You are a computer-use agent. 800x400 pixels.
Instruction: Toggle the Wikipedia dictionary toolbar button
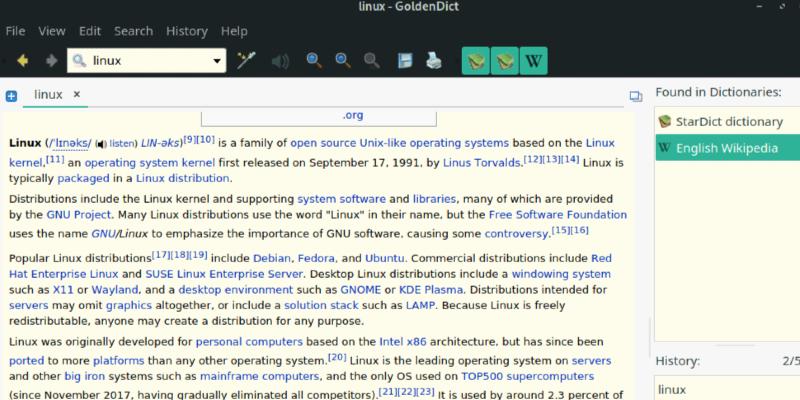[x=534, y=61]
